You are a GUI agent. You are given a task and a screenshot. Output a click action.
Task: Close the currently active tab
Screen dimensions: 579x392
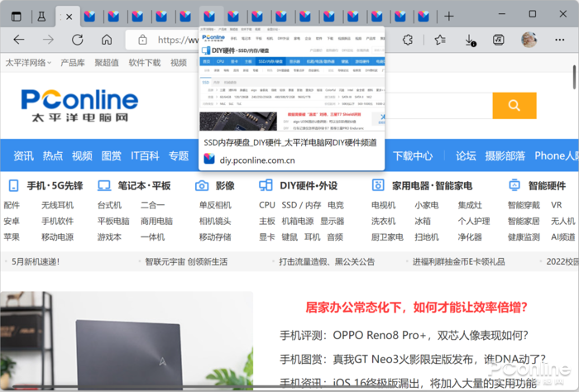pyautogui.click(x=69, y=17)
